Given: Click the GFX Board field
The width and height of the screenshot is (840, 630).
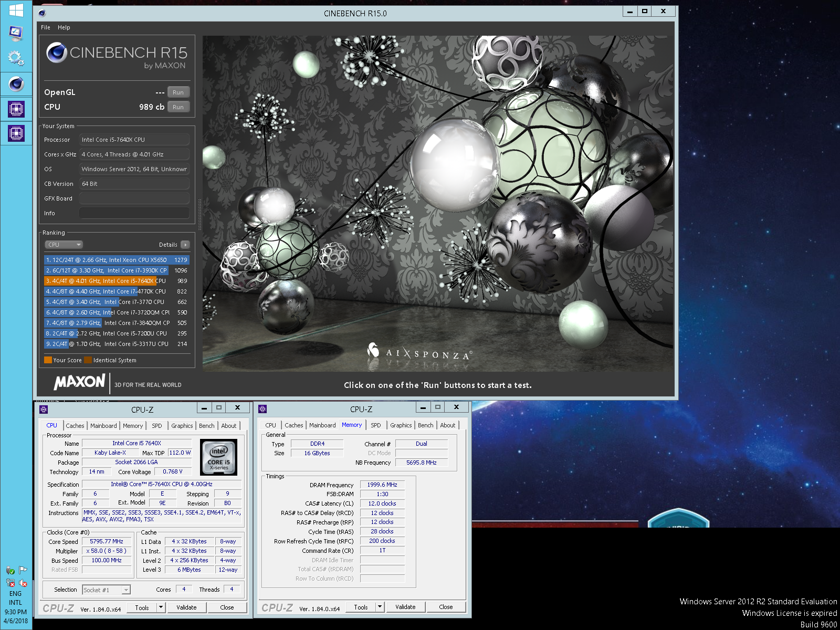Looking at the screenshot, I should tap(134, 198).
